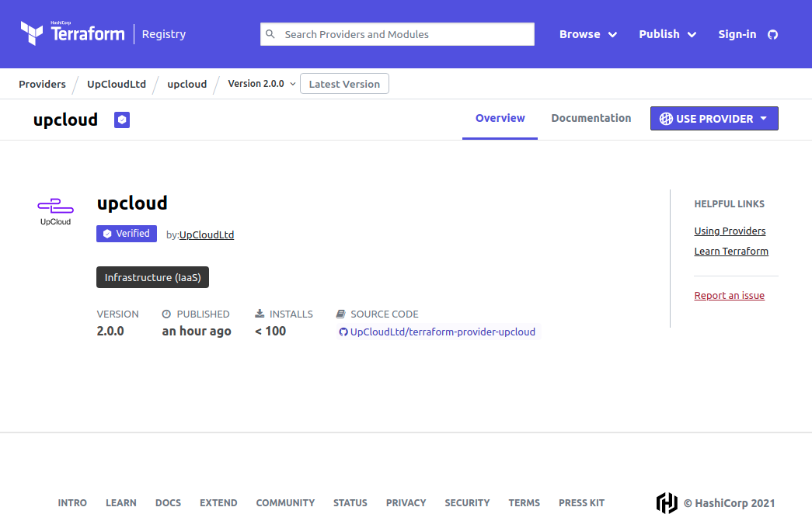Click the UpCloud provider logo
The width and height of the screenshot is (812, 521).
(x=55, y=212)
